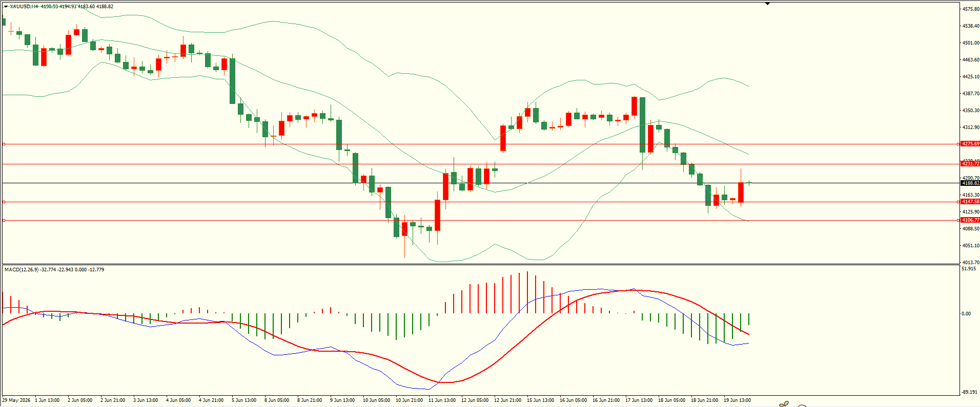Select the 4231.72 red line price label
The image size is (980, 407).
(970, 164)
